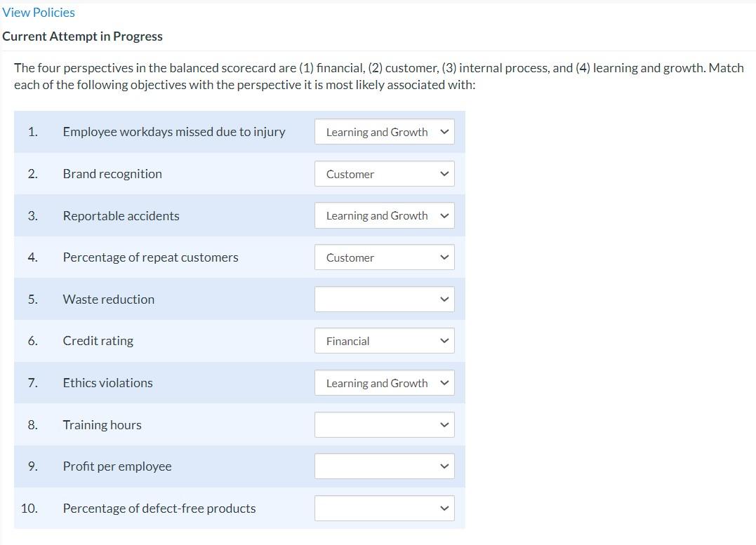Click the Training hours objective label

102,424
